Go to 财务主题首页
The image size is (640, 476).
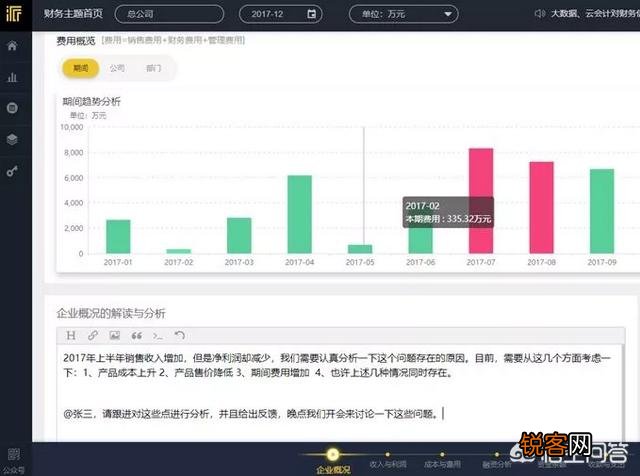[x=73, y=13]
